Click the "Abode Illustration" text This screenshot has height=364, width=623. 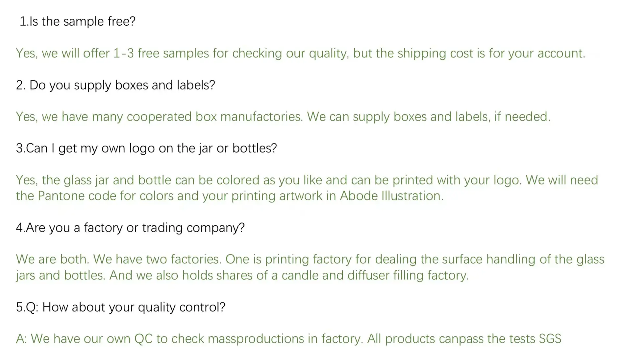[391, 196]
